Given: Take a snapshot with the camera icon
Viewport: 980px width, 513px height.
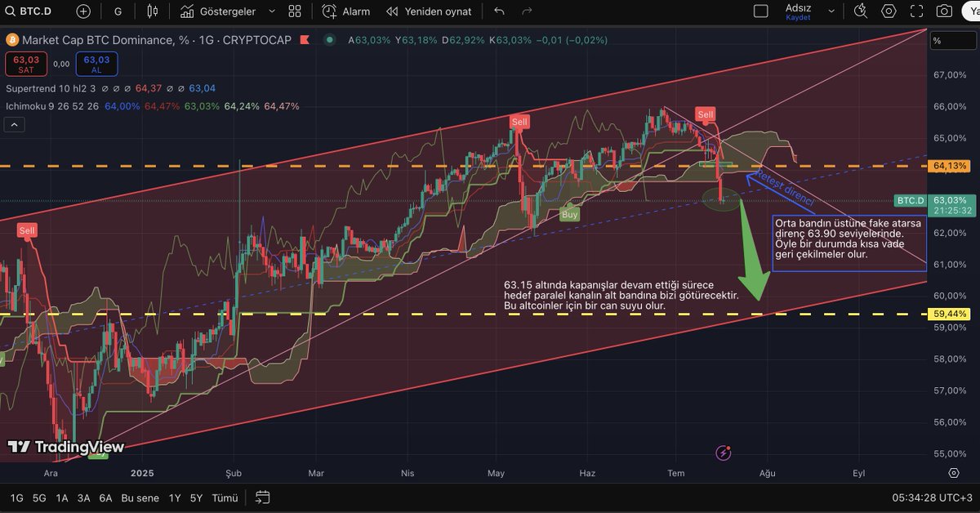Looking at the screenshot, I should [x=944, y=11].
